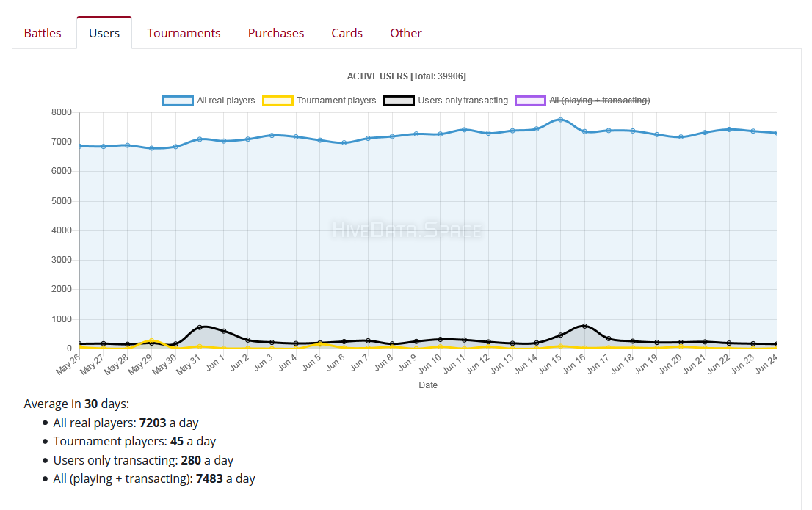Click the Jun 16 peak on black line
The height and width of the screenshot is (510, 812).
[x=584, y=327]
